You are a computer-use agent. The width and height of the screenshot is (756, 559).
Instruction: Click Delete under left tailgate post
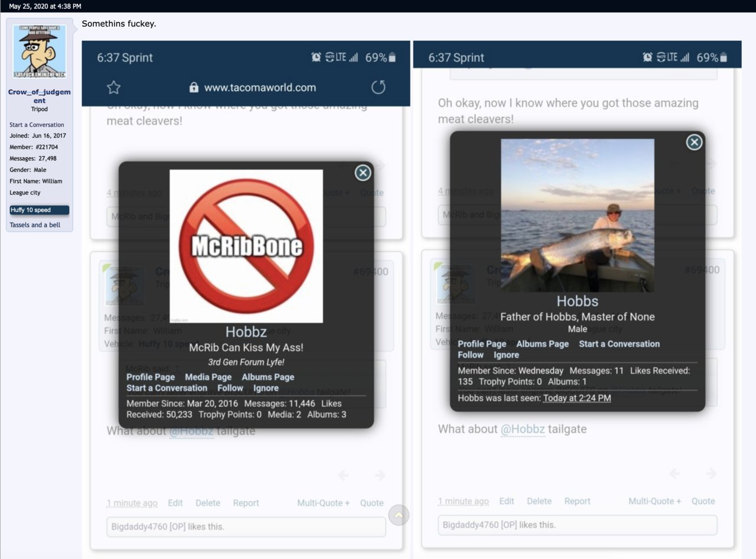click(208, 503)
